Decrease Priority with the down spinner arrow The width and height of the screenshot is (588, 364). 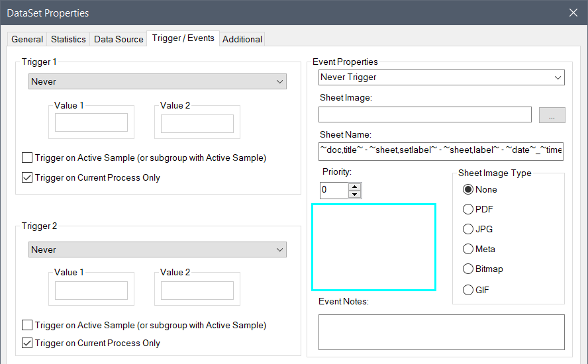355,194
